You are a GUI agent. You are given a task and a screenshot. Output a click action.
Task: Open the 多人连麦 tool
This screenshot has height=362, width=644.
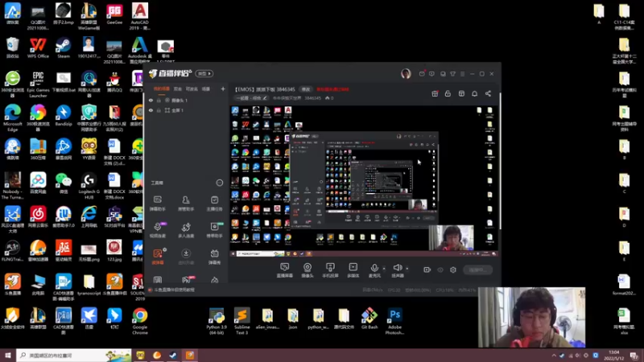[186, 230]
